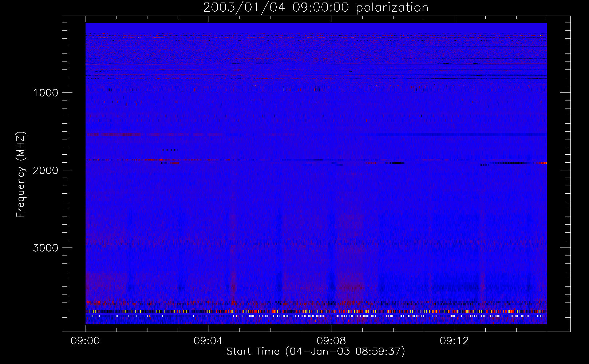Click the 09:12 time tick label
The height and width of the screenshot is (364, 589).
click(x=454, y=341)
